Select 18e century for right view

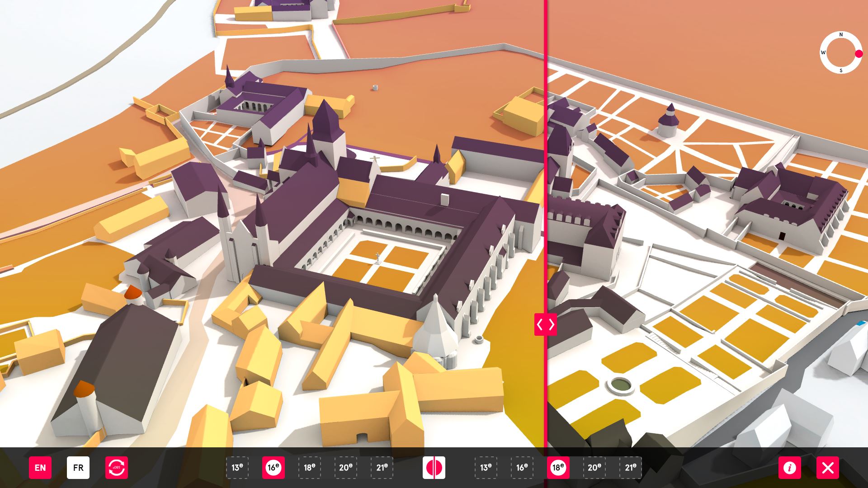(558, 468)
